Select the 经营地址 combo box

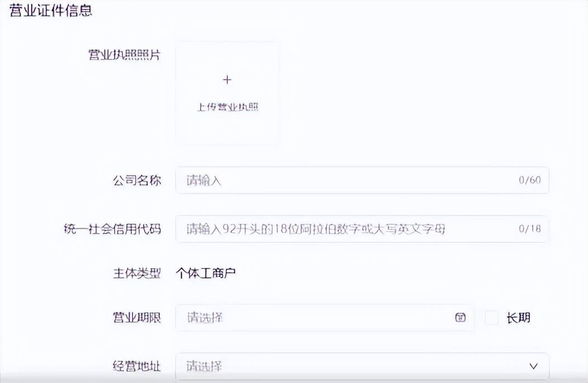[x=358, y=366]
